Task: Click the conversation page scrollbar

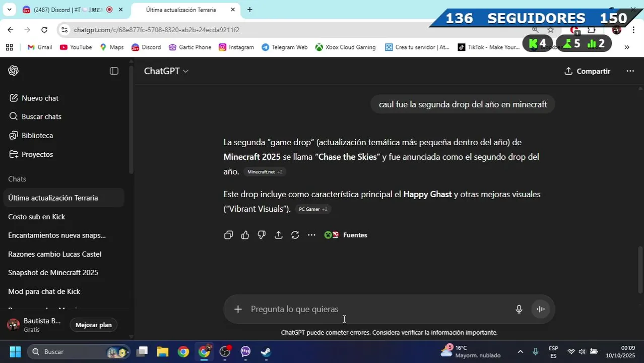Action: pos(640,270)
